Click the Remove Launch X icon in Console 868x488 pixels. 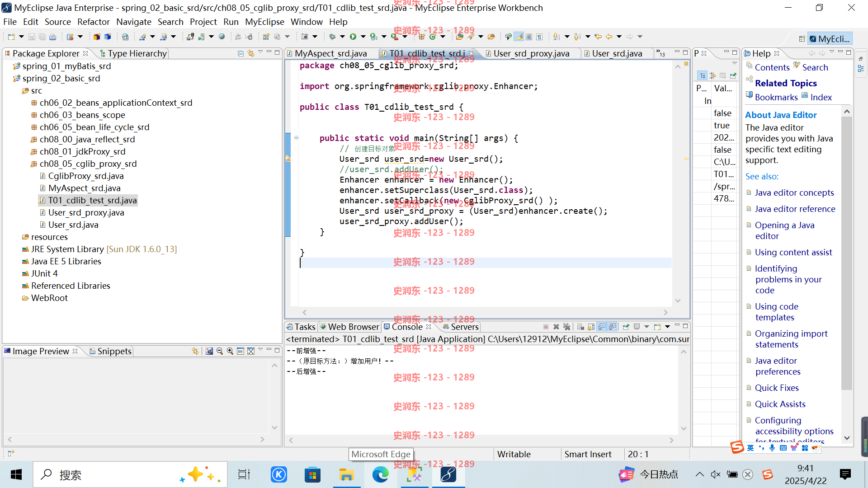(x=557, y=327)
